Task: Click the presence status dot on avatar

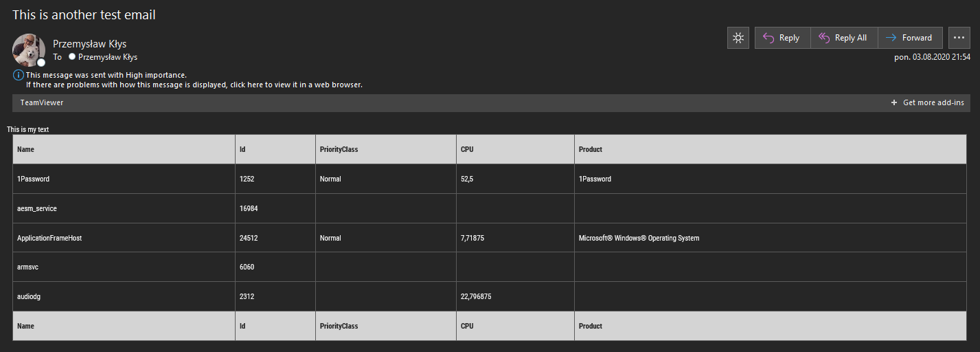Action: click(41, 63)
